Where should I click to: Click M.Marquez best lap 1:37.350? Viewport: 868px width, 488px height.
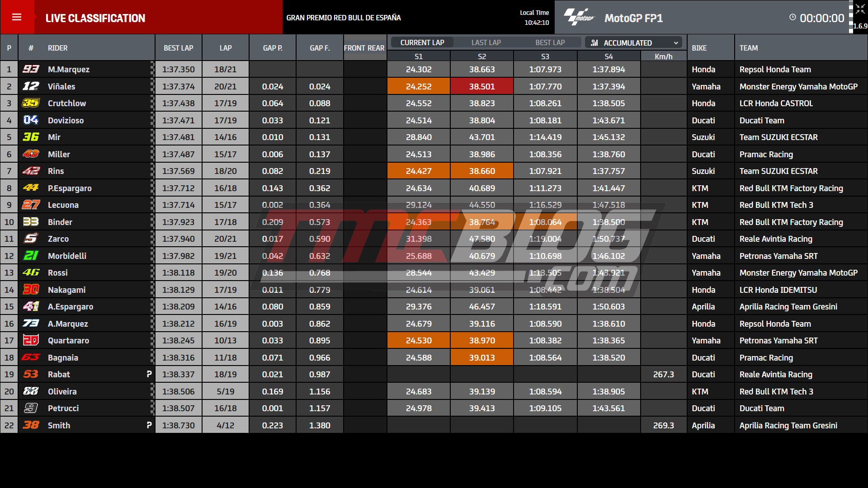tap(179, 70)
